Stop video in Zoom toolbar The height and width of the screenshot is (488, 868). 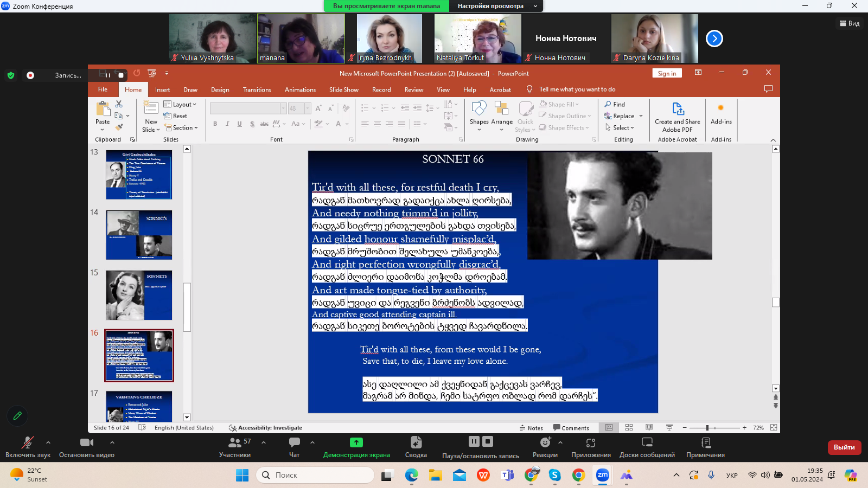[86, 443]
